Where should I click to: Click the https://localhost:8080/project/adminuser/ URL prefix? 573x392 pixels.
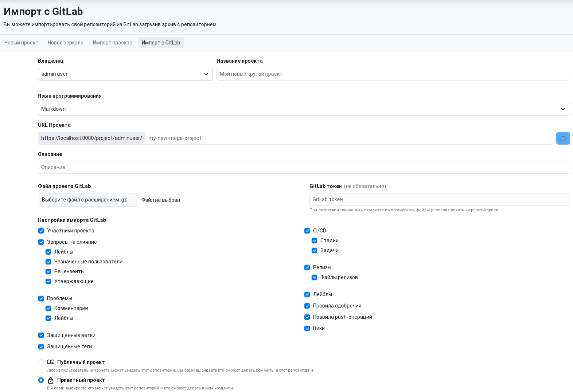point(91,138)
